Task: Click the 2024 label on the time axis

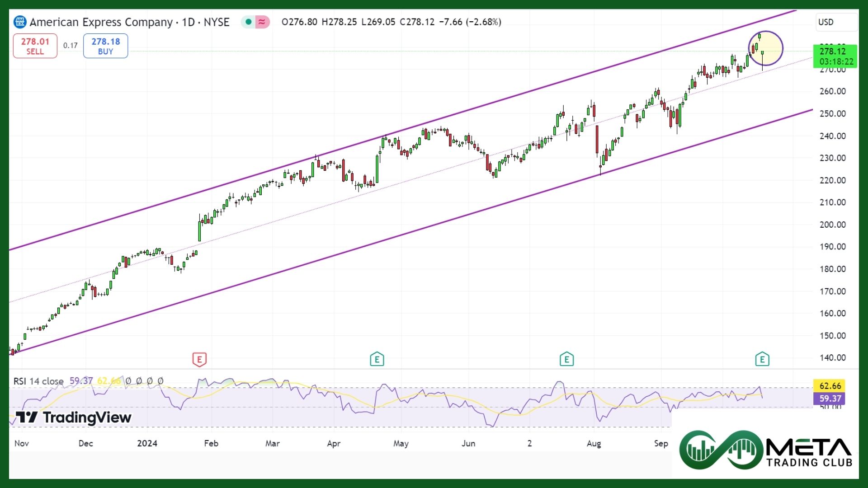Action: point(147,443)
